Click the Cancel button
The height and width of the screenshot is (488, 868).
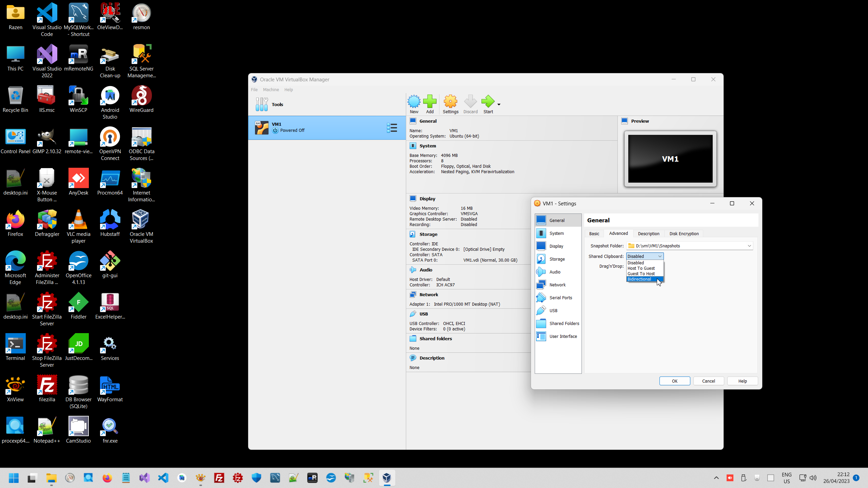[x=708, y=381]
